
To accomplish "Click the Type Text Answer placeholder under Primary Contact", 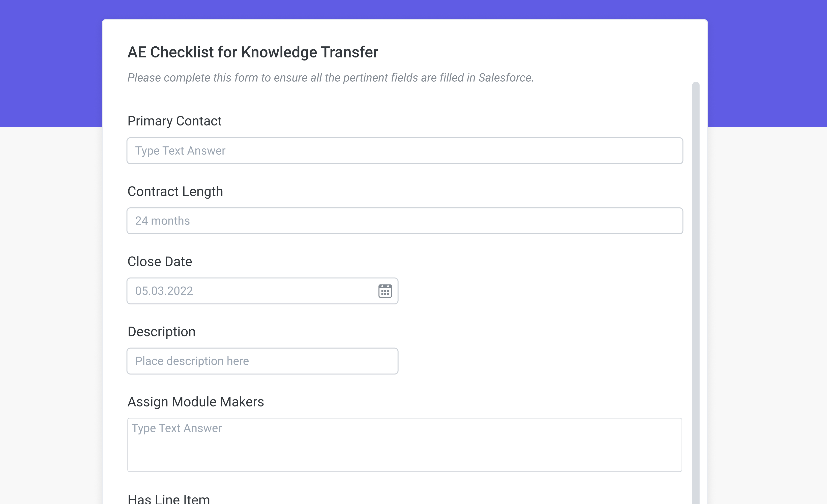I will tap(181, 151).
